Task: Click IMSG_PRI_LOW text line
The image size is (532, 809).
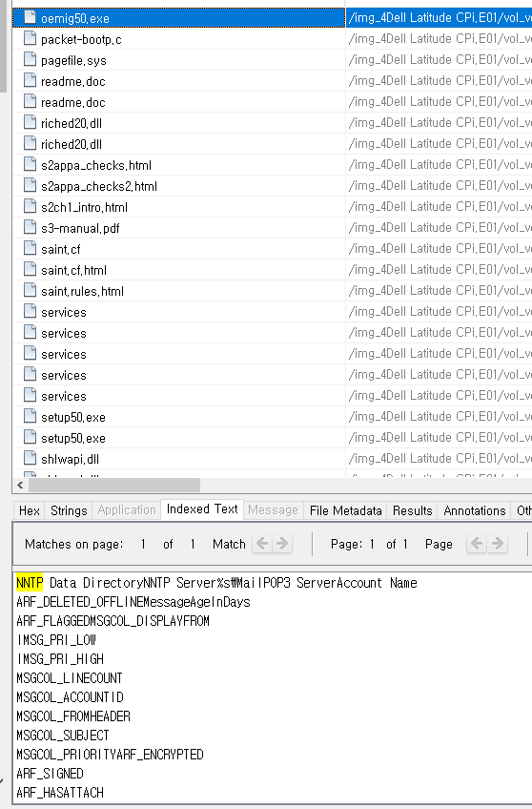Action: point(56,640)
